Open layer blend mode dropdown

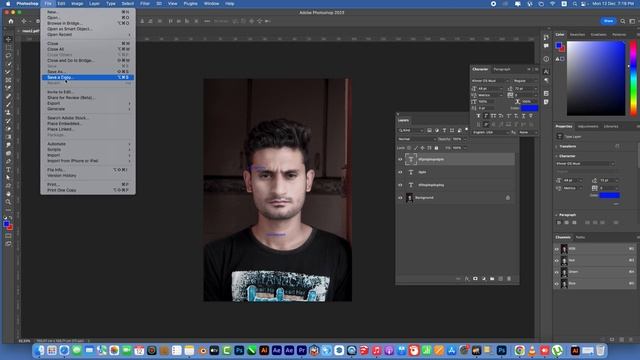pos(416,139)
